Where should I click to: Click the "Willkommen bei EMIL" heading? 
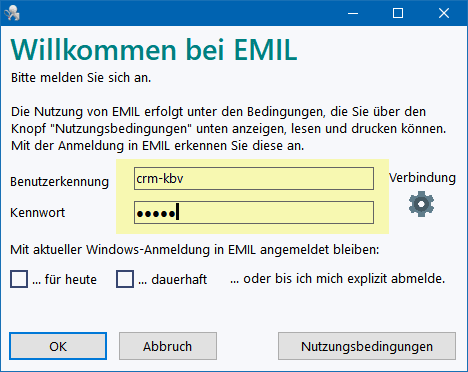(154, 50)
